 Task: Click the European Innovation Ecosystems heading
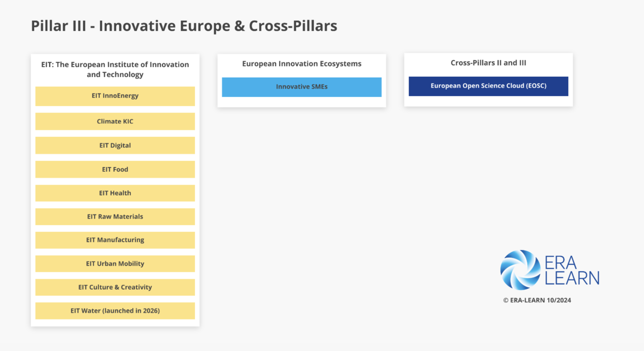pos(301,63)
